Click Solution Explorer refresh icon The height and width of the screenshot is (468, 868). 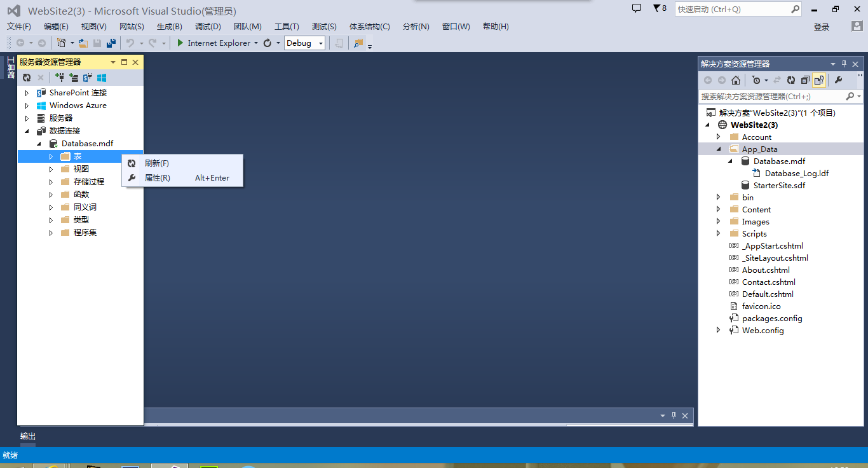tap(791, 80)
